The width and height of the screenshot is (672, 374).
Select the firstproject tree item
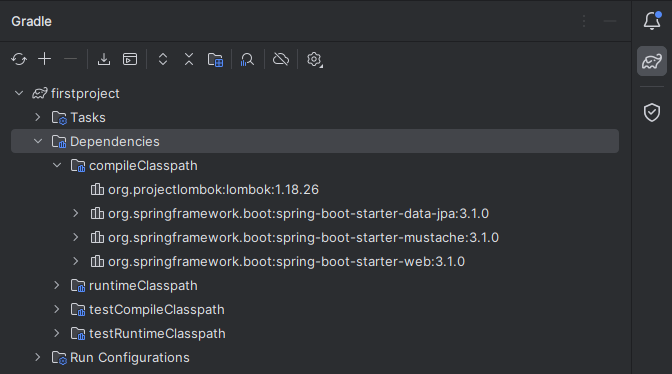coord(315,93)
